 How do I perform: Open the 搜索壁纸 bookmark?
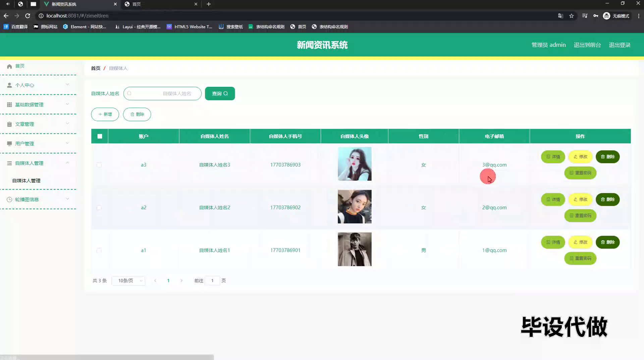pyautogui.click(x=231, y=27)
